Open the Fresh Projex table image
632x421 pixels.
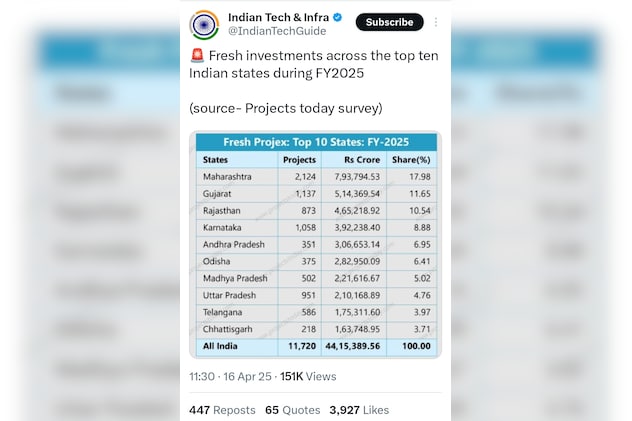(x=315, y=244)
